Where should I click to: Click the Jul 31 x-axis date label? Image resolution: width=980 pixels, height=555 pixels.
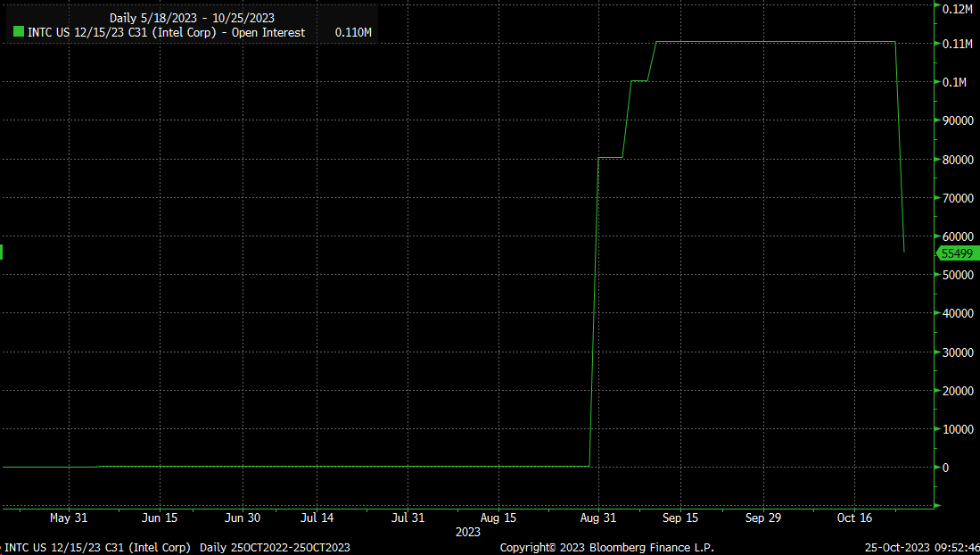pos(408,518)
